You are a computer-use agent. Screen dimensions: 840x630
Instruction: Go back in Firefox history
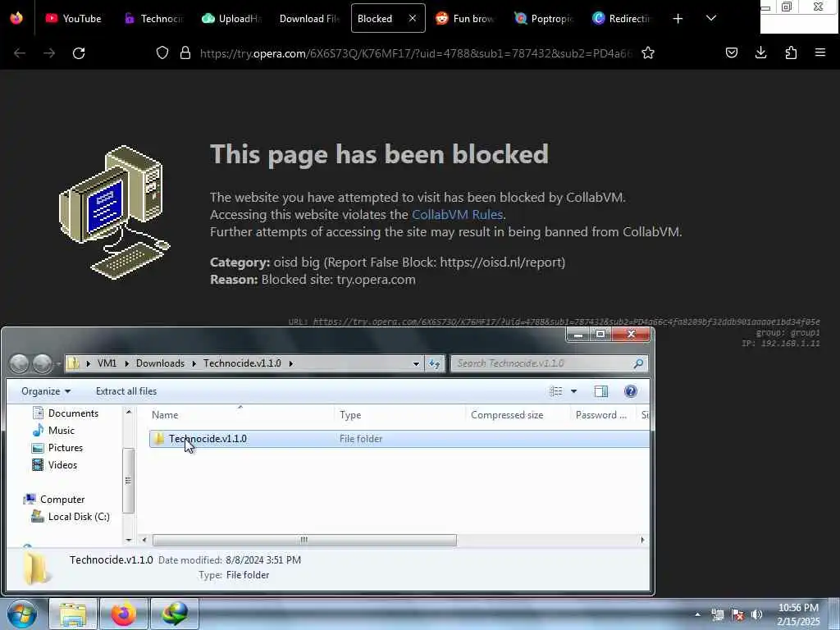tap(20, 53)
